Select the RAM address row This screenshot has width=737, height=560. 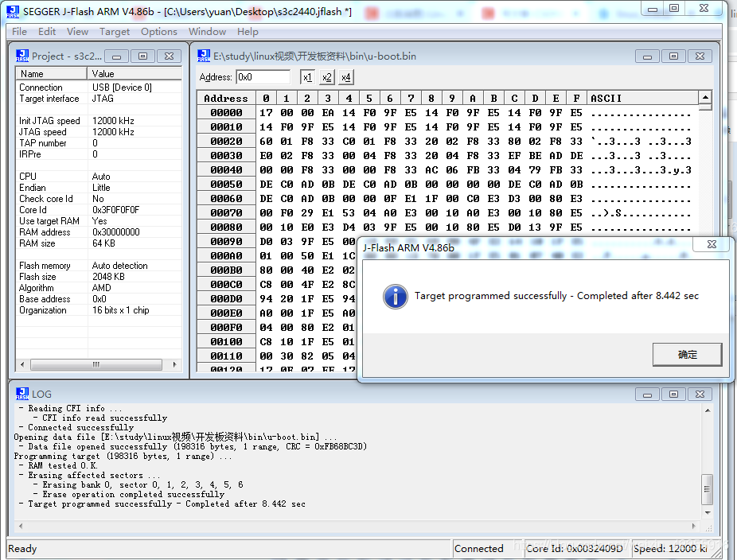coord(99,232)
